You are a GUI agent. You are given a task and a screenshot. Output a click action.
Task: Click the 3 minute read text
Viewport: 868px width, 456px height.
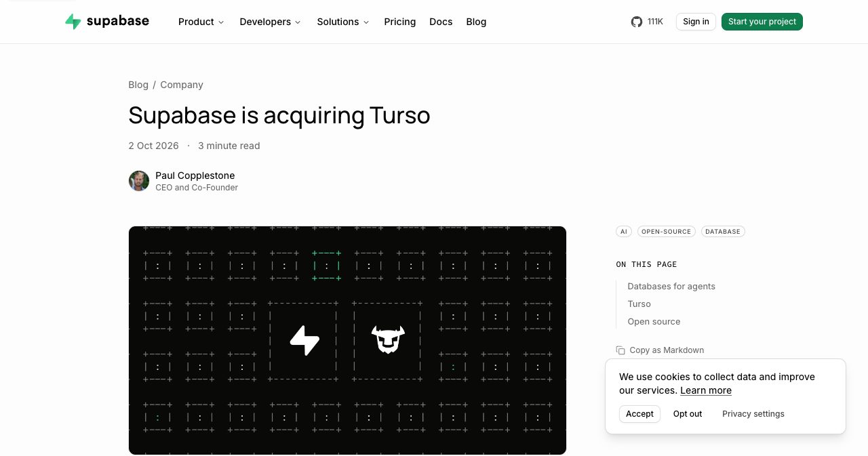pyautogui.click(x=229, y=146)
